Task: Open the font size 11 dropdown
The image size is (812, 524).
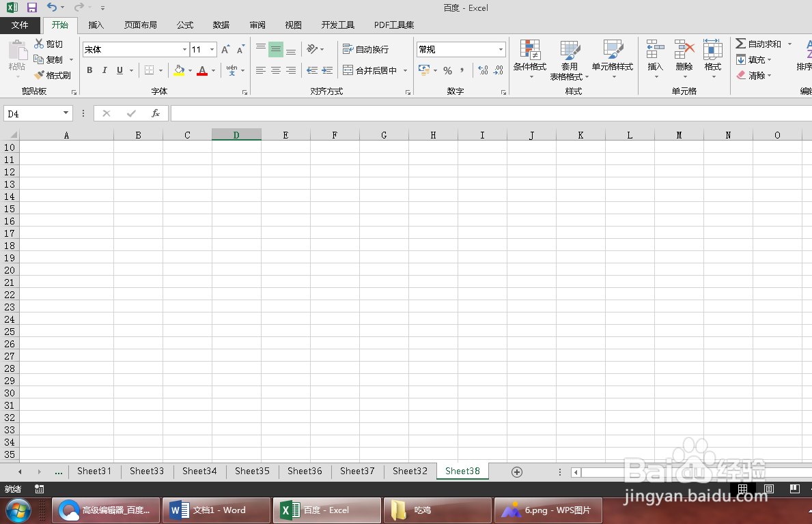Action: point(212,50)
